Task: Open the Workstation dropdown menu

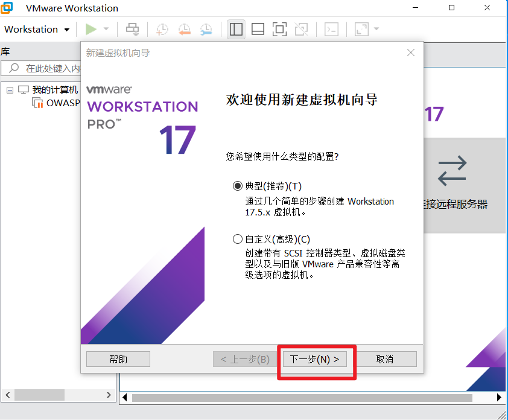Action: pyautogui.click(x=37, y=30)
